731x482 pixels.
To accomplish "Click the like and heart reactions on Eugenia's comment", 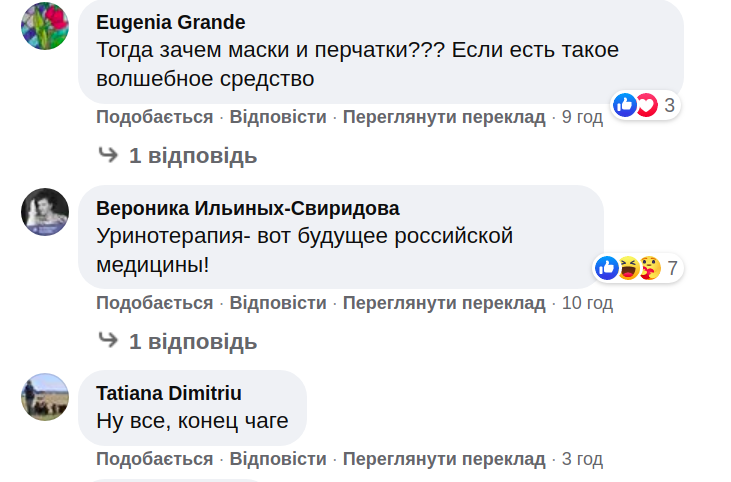I will (636, 104).
